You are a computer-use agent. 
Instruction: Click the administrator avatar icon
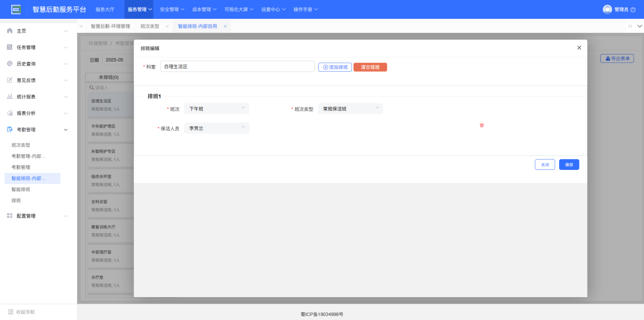click(x=607, y=9)
